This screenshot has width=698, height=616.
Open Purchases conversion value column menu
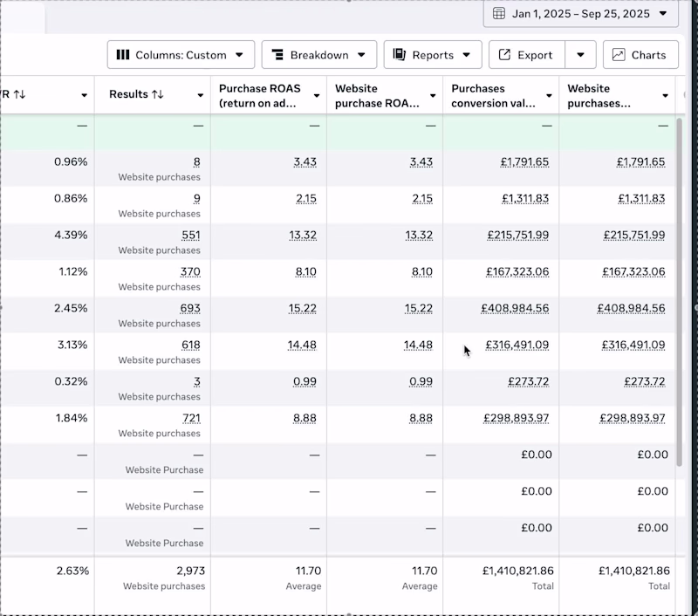549,96
